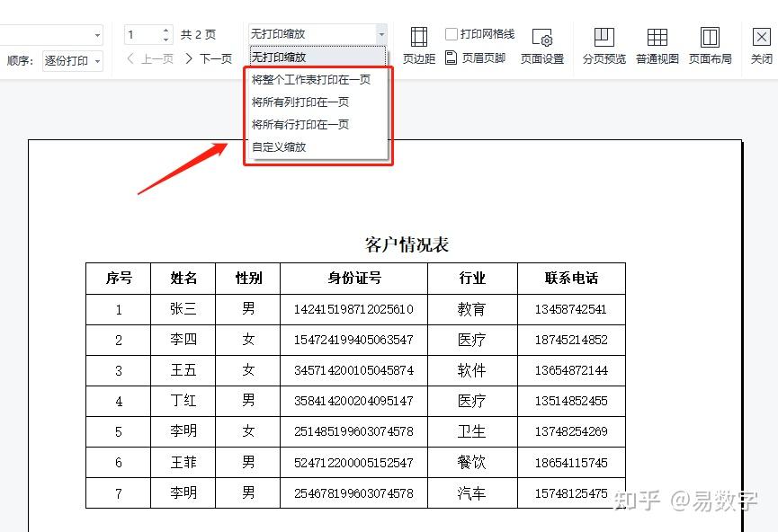Switch to 普通视图 normal view
Image resolution: width=778 pixels, height=532 pixels.
(657, 46)
